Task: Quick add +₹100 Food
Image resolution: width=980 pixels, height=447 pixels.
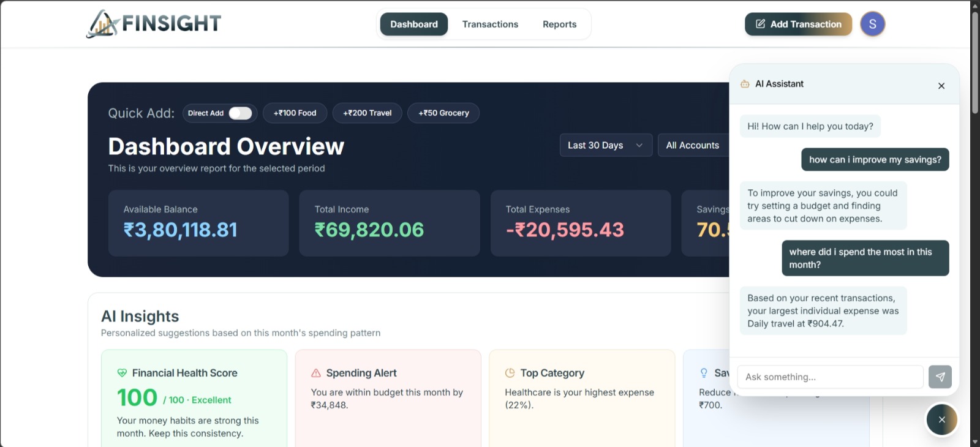Action: [295, 113]
